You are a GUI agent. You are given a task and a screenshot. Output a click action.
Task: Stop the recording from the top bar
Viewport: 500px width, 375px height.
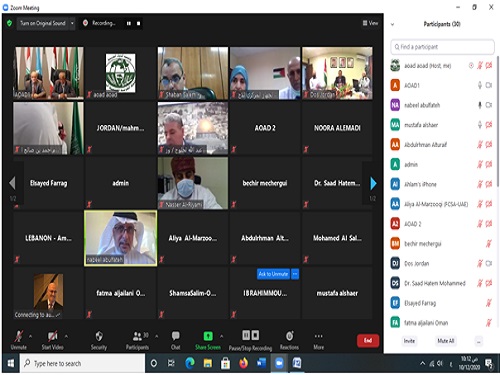point(138,23)
